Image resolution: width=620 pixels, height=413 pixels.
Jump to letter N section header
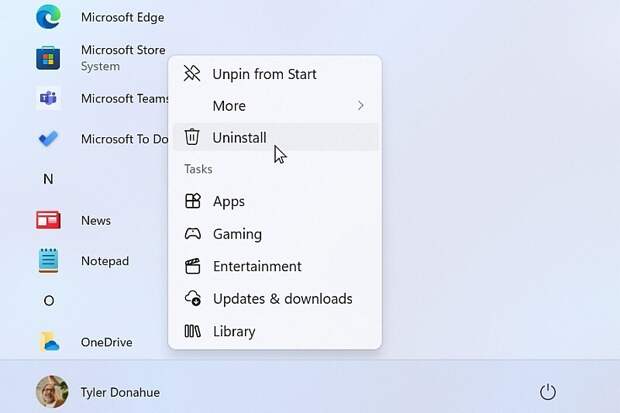48,179
